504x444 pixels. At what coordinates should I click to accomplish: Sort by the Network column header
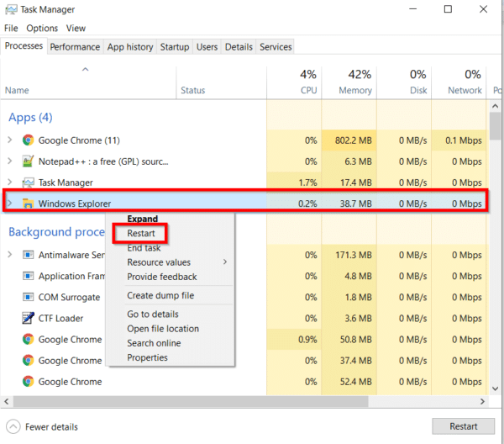(459, 82)
